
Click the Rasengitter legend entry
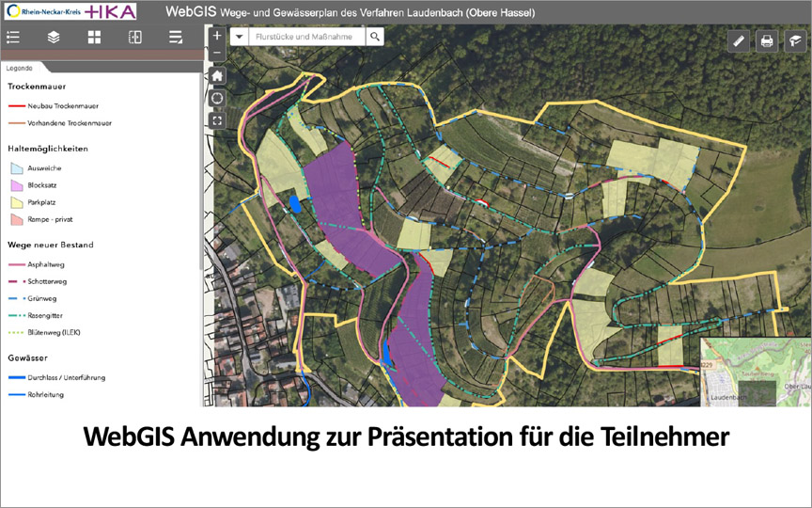point(36,315)
